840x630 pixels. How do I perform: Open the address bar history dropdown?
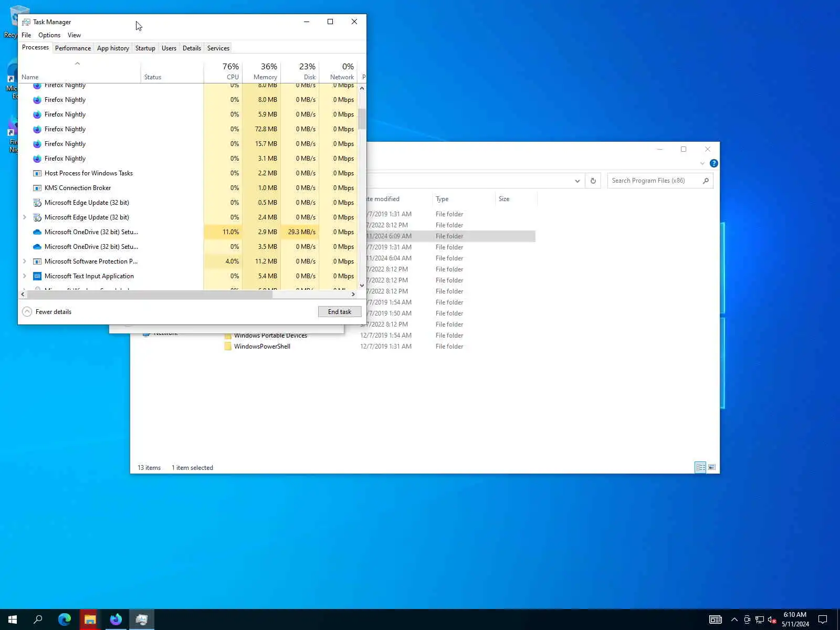coord(577,181)
